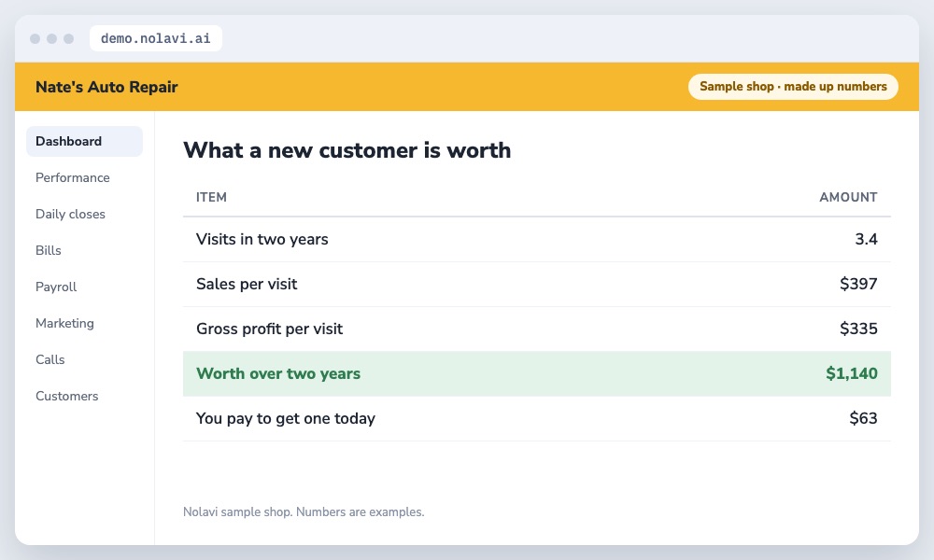The width and height of the screenshot is (934, 560).
Task: Select the highlighted 'Worth over two years' label
Action: point(278,373)
